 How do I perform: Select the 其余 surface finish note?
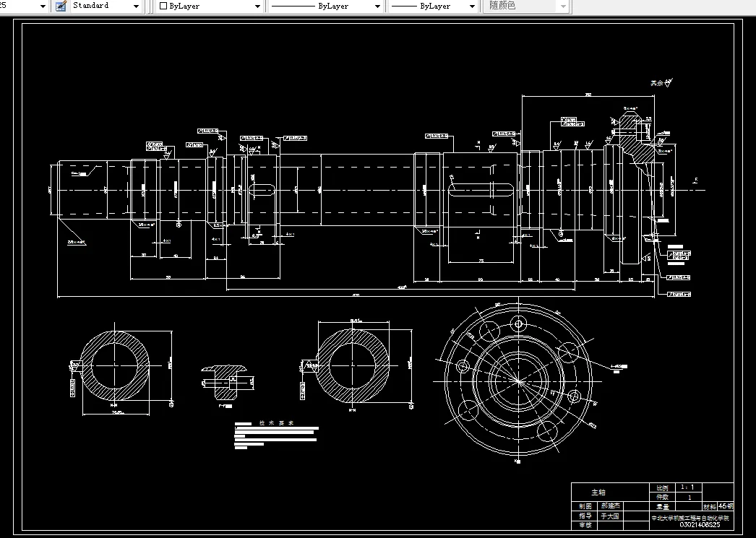(x=657, y=83)
